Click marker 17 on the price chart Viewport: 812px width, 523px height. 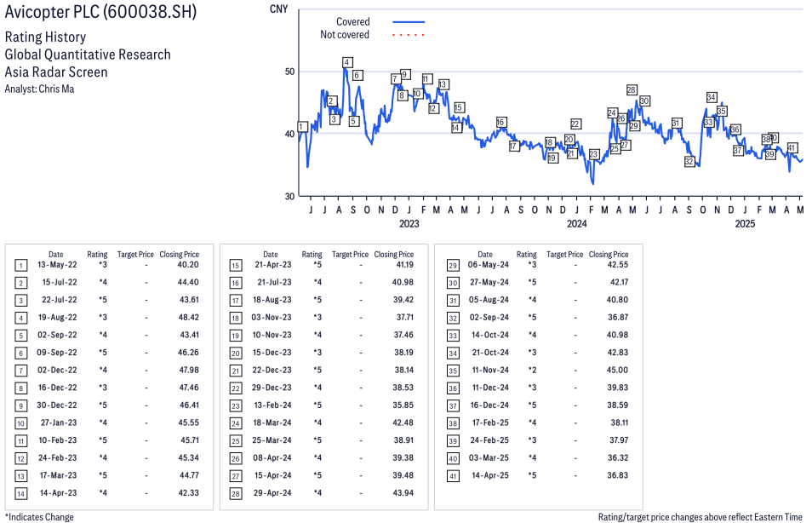513,146
